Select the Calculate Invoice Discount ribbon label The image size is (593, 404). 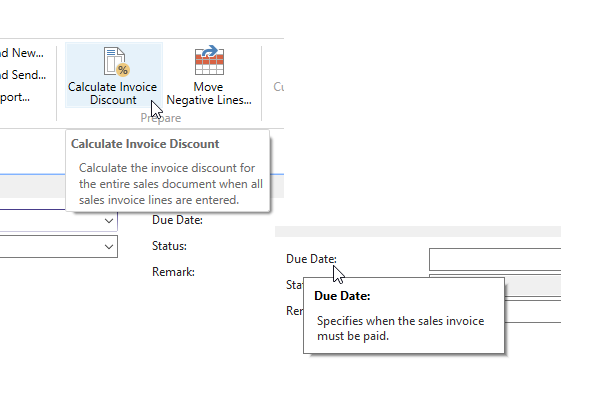[x=113, y=93]
